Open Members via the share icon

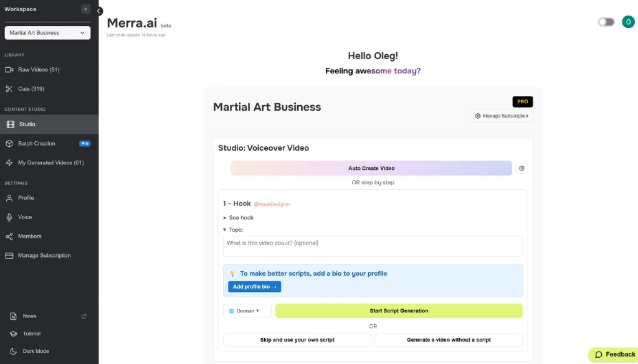[10, 236]
